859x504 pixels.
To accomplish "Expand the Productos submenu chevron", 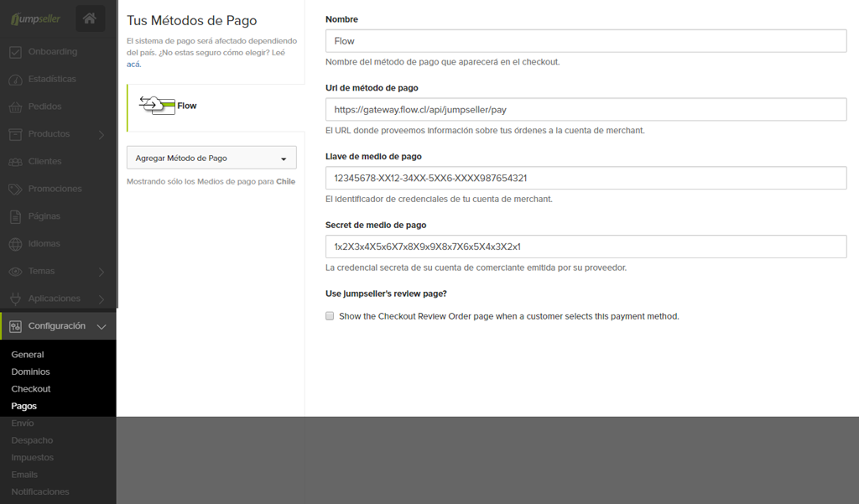I will [102, 134].
